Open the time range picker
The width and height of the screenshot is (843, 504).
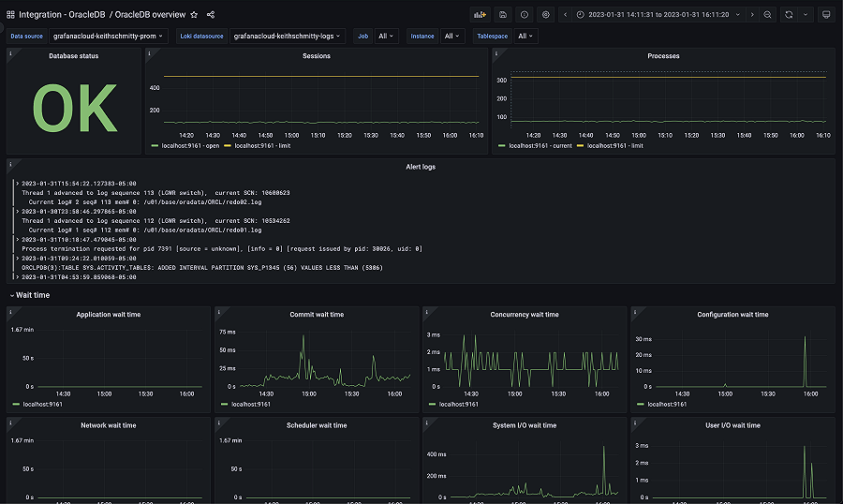[x=658, y=15]
